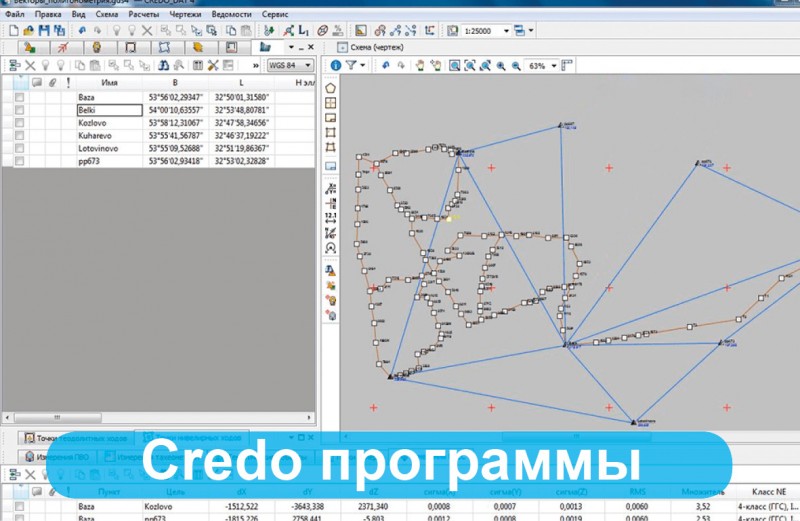Sort by the Имя column header

click(109, 82)
